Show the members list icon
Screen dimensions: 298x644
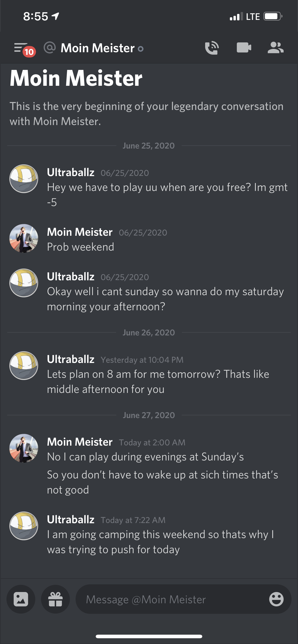pyautogui.click(x=275, y=47)
